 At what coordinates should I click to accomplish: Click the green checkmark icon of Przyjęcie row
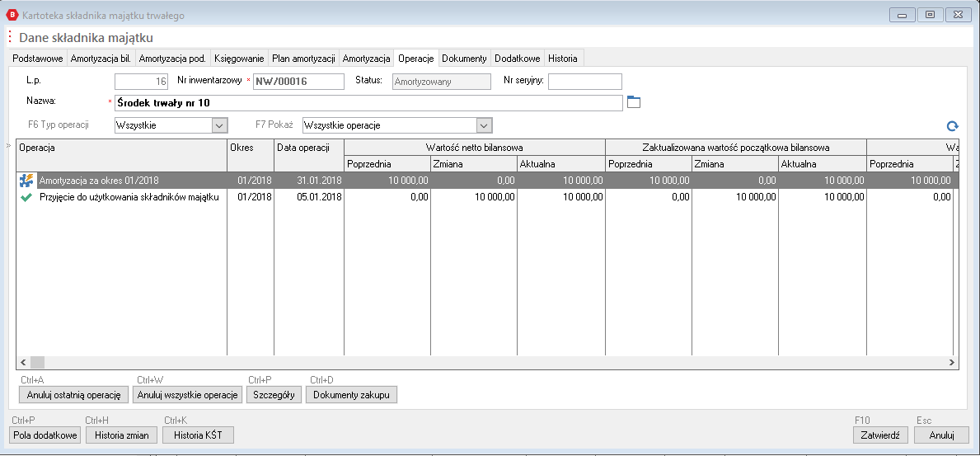(x=25, y=197)
